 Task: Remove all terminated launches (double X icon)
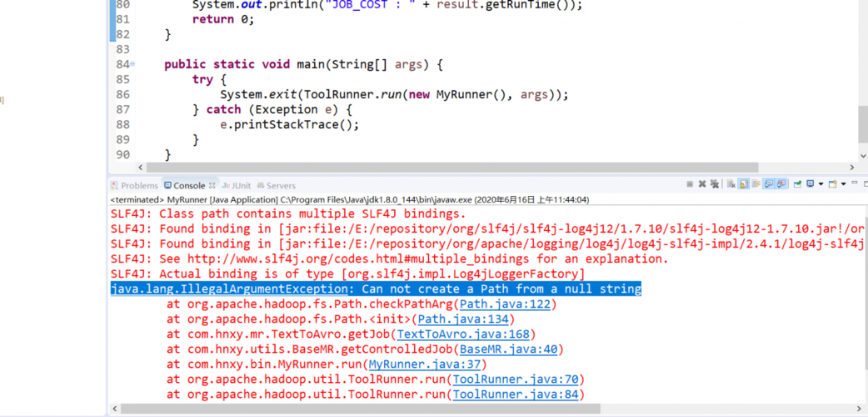click(715, 184)
